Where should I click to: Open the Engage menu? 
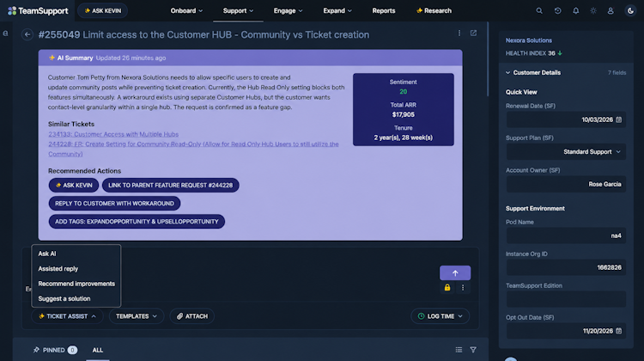pyautogui.click(x=288, y=10)
